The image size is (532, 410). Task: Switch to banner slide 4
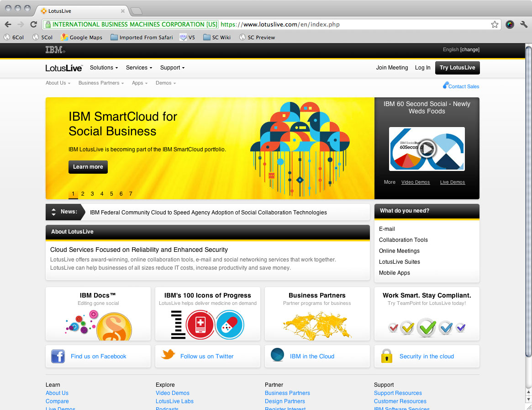102,194
